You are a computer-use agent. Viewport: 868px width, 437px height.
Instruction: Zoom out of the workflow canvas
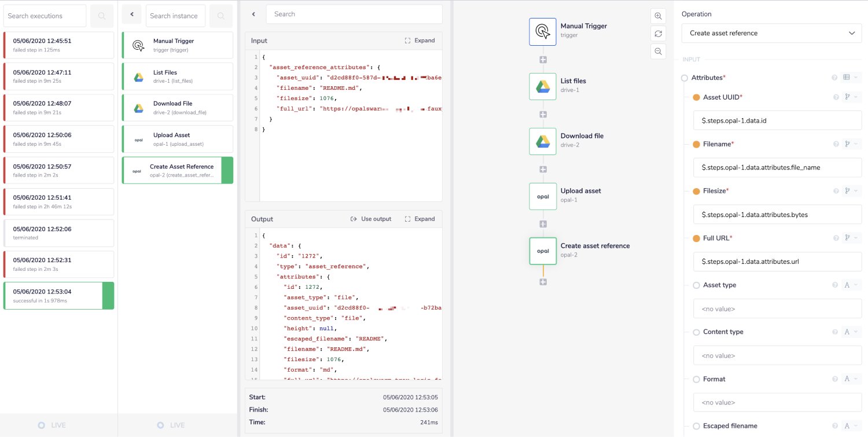tap(658, 52)
